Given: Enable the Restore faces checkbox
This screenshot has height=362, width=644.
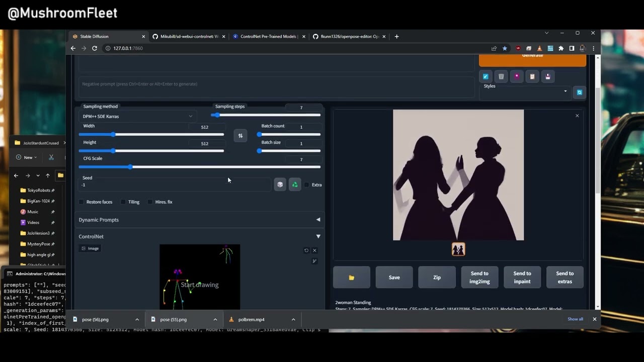Looking at the screenshot, I should click(x=82, y=202).
